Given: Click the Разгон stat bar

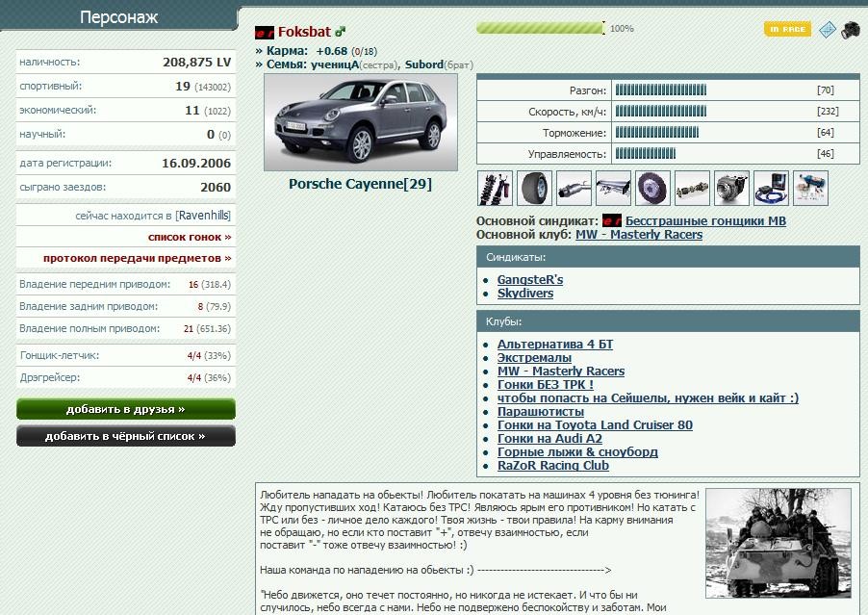Looking at the screenshot, I should (661, 90).
